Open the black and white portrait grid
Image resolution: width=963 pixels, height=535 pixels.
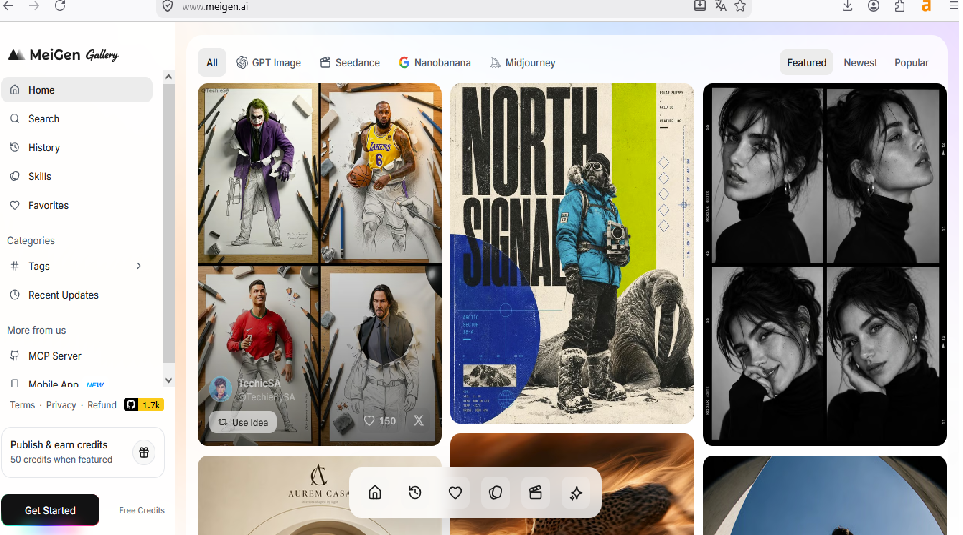point(825,264)
